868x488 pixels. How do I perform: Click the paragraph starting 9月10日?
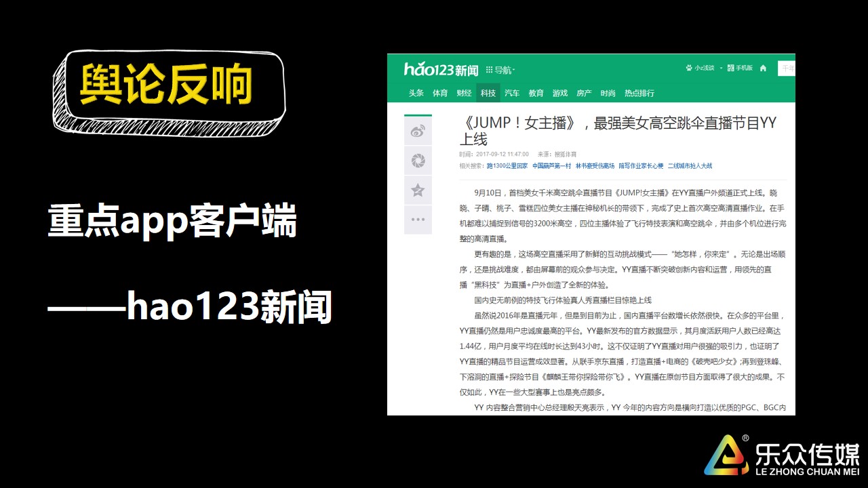point(623,216)
